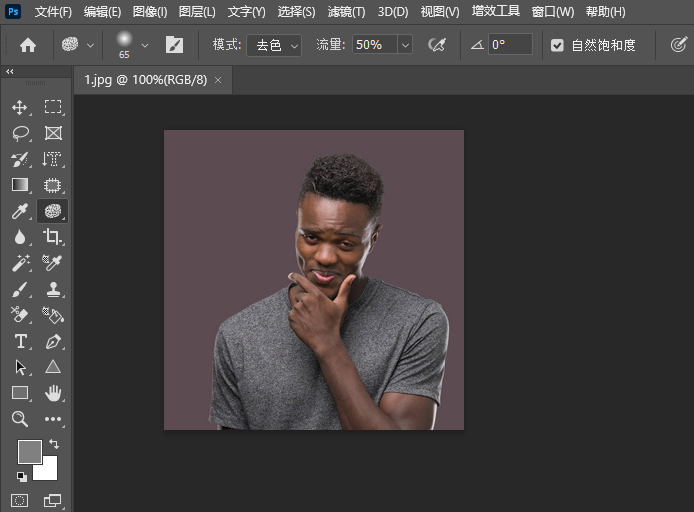Select the Horizontal Type tool
This screenshot has height=512, width=694.
coord(20,341)
